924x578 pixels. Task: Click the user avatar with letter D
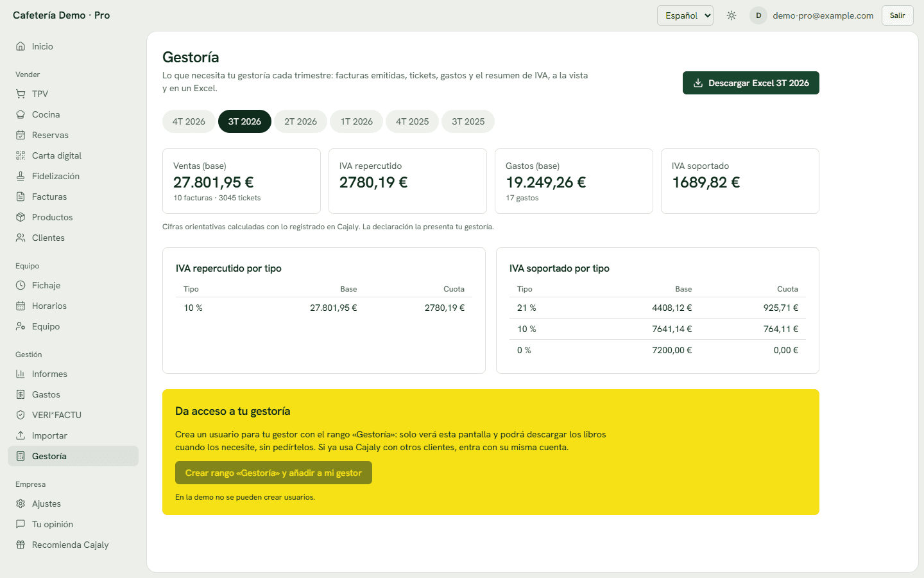[x=758, y=15]
